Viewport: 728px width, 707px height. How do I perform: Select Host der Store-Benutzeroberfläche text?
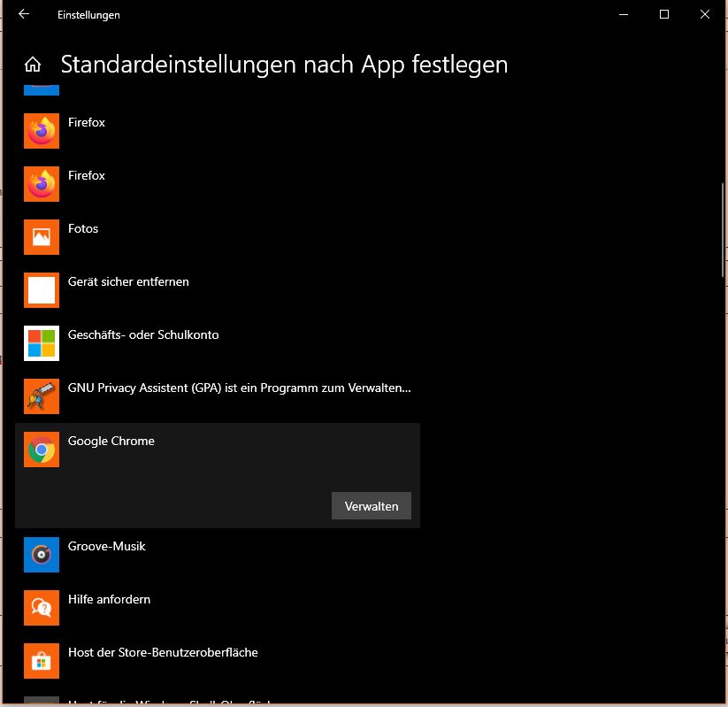tap(163, 653)
